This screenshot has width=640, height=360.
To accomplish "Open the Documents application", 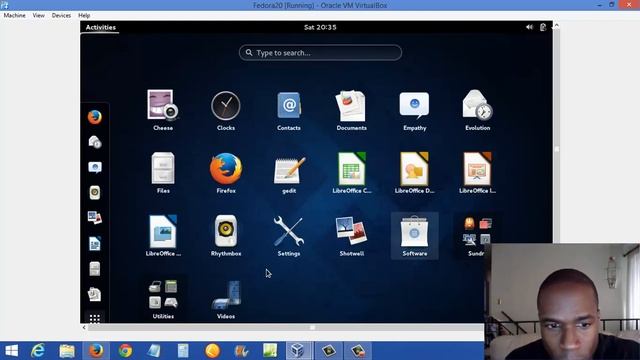I will (351, 110).
